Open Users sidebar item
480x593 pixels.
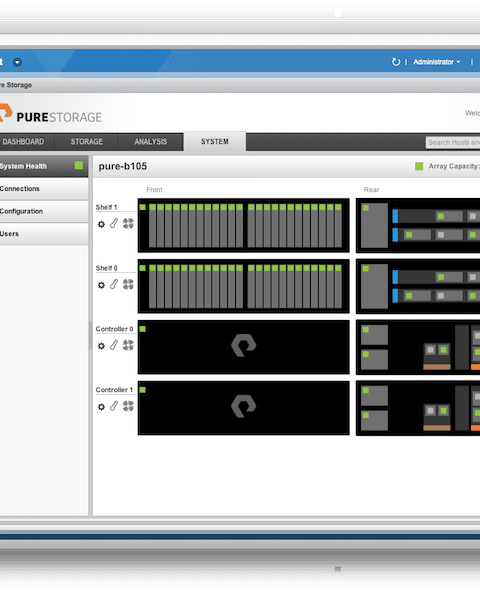(x=44, y=234)
